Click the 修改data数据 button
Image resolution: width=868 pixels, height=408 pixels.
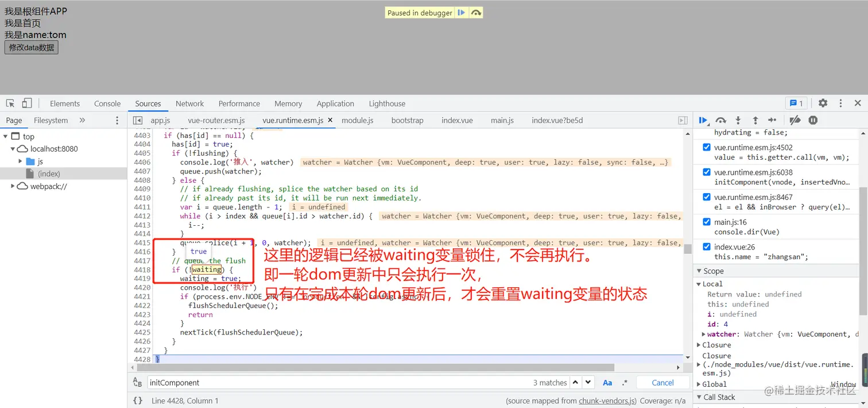coord(32,47)
